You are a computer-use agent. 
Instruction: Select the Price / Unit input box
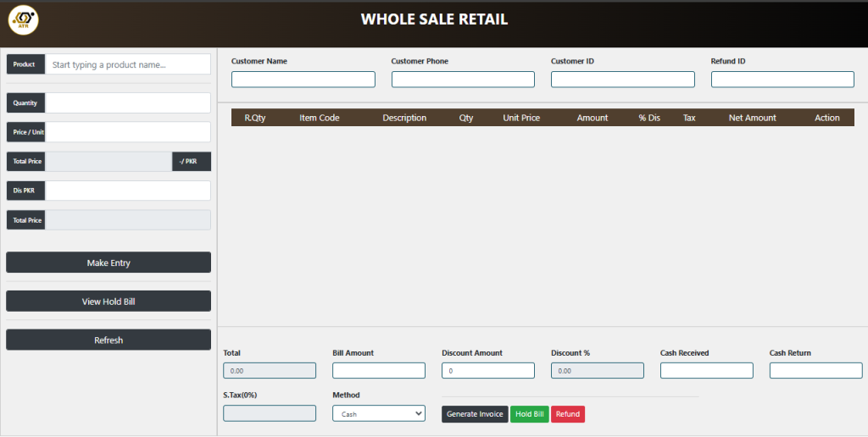click(127, 132)
